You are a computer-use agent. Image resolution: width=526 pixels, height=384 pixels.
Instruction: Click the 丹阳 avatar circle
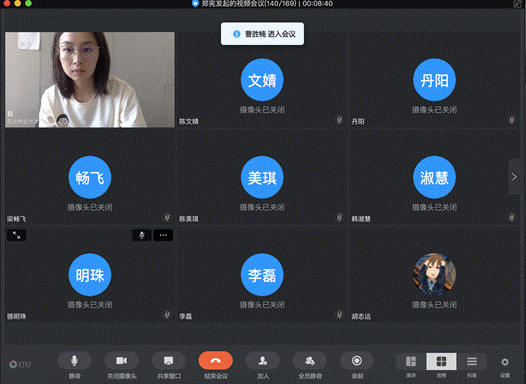(434, 80)
